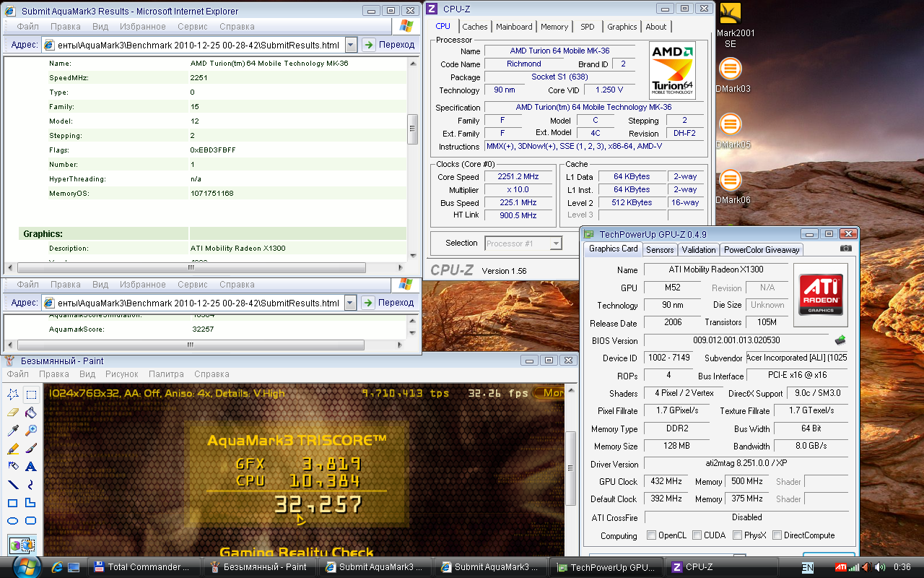Click the Windows Start orb
Viewport: 924px width, 578px height.
pos(27,566)
